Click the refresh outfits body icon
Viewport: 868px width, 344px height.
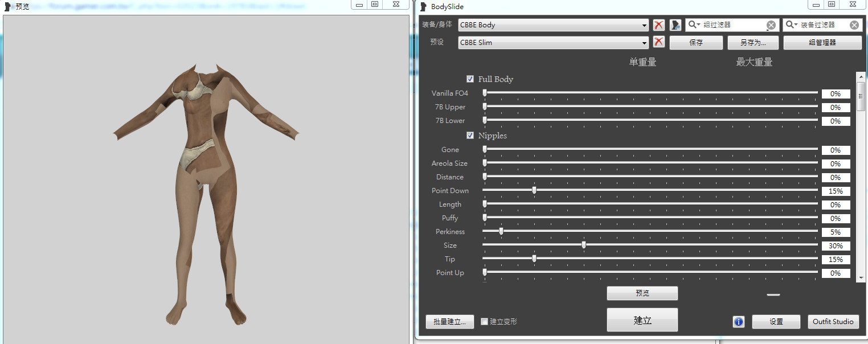click(x=675, y=25)
